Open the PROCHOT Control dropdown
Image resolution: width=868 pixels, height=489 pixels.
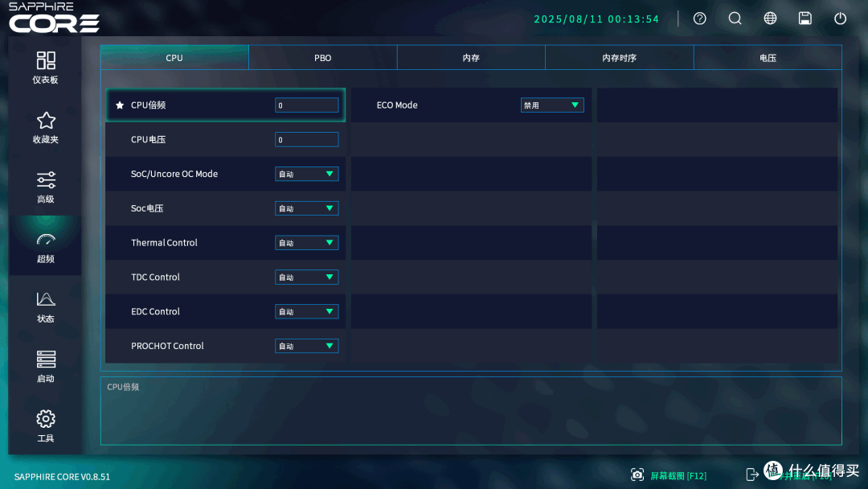(307, 346)
